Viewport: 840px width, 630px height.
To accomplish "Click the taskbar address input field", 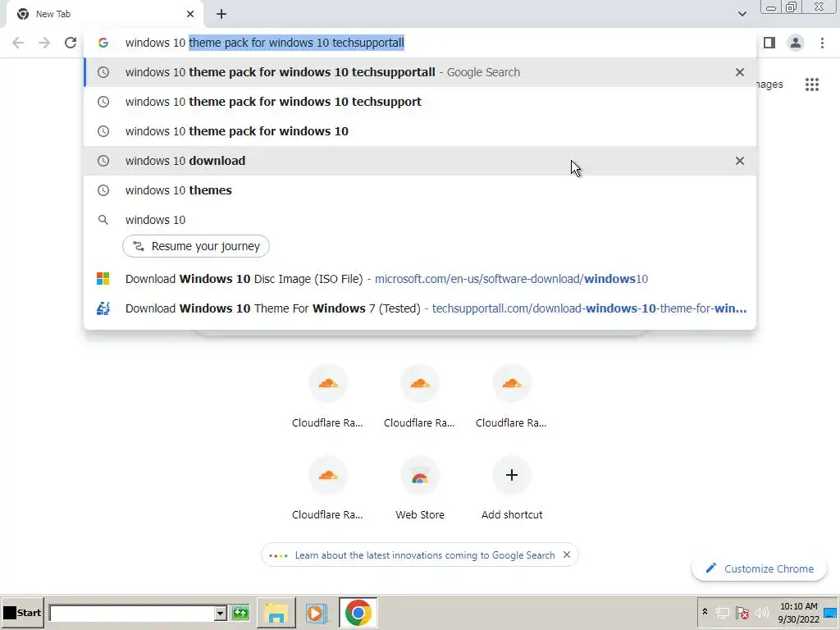I will (132, 613).
